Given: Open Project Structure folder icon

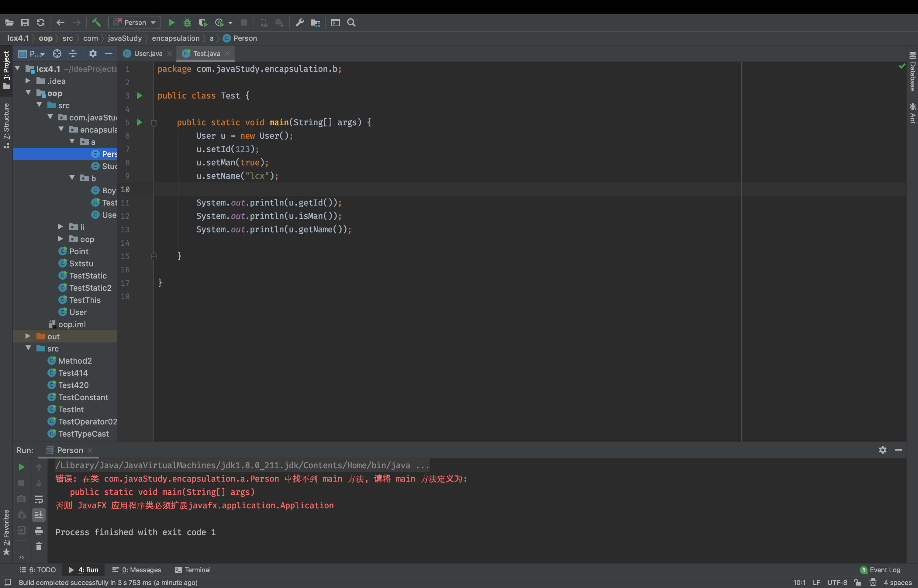Looking at the screenshot, I should click(x=315, y=22).
